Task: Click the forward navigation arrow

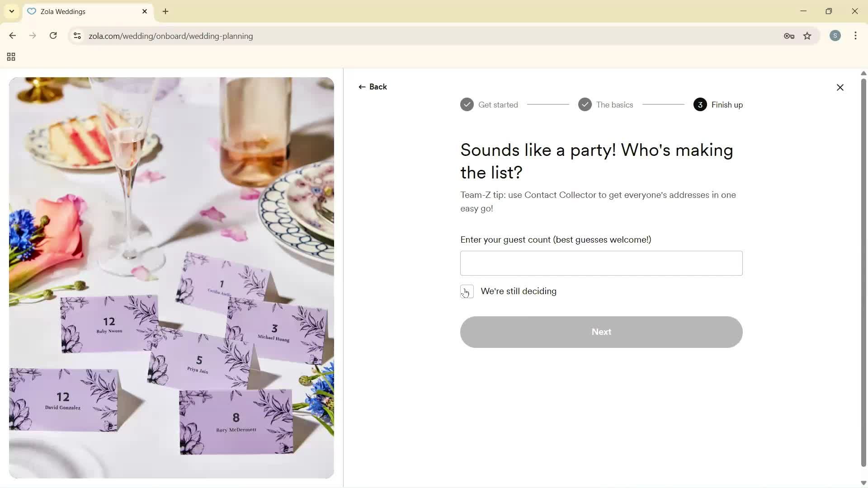Action: tap(33, 36)
